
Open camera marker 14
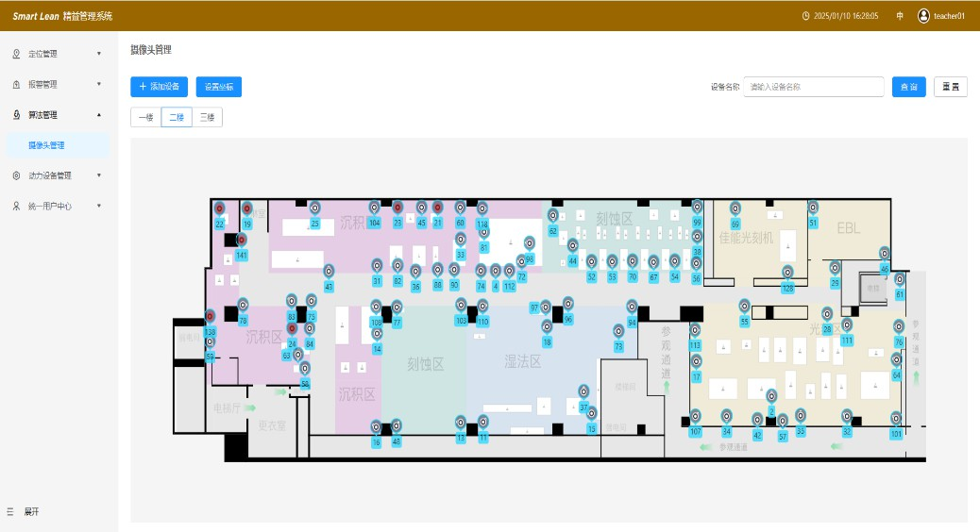click(x=377, y=334)
